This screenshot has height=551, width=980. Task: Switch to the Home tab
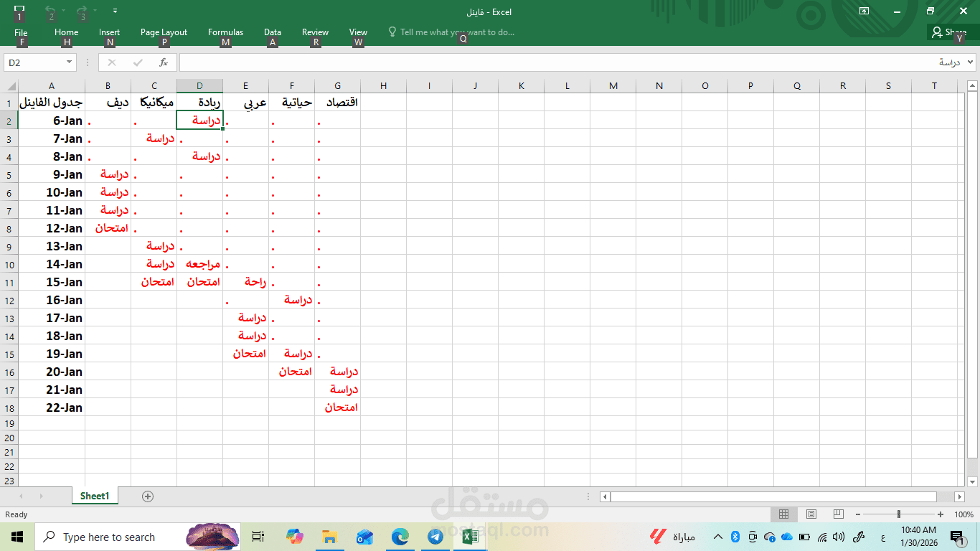click(x=66, y=32)
